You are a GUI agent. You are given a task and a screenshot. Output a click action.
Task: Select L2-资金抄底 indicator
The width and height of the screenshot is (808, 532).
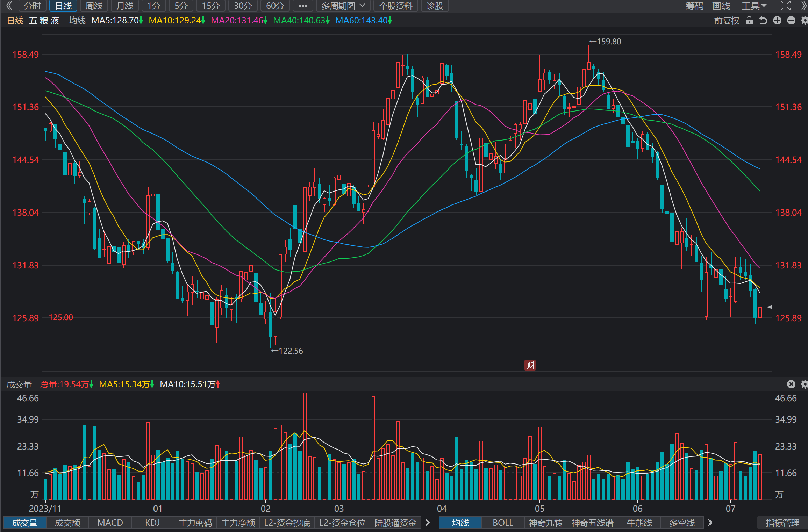[x=287, y=523]
